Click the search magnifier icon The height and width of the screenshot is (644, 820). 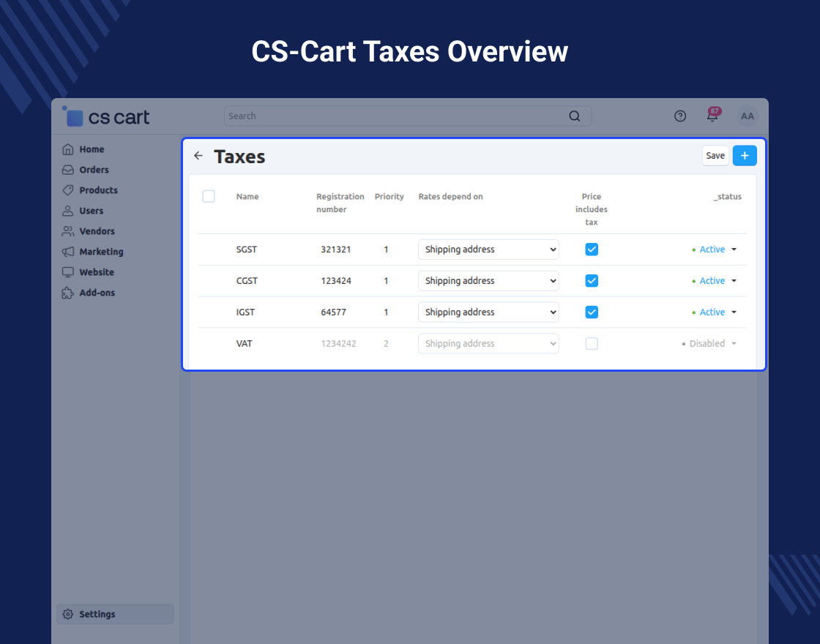pos(574,116)
